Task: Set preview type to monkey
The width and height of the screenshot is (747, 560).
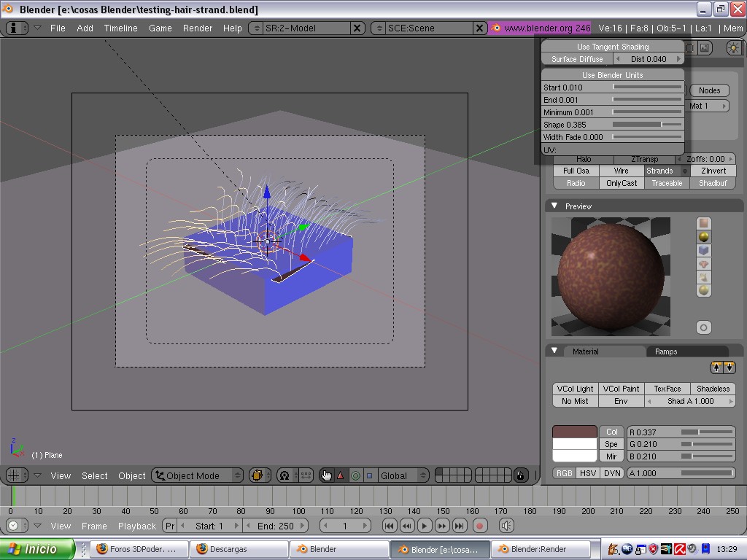Action: (x=704, y=263)
